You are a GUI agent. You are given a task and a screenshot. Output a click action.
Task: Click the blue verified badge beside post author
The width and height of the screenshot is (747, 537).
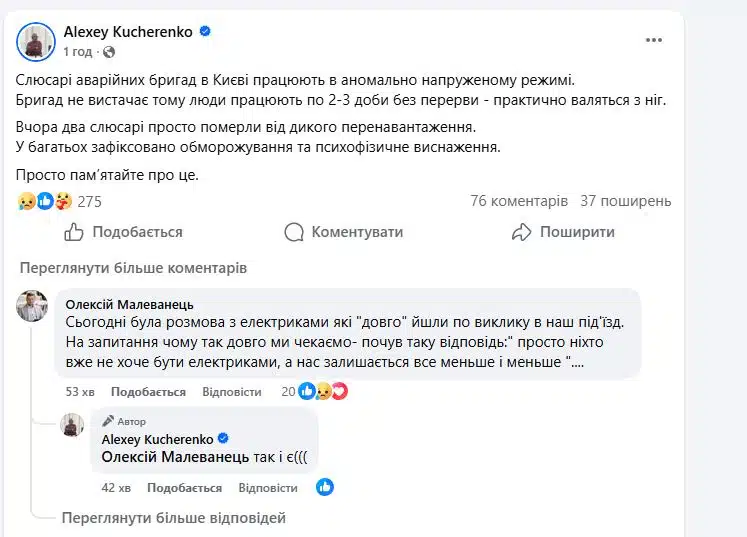pyautogui.click(x=205, y=32)
